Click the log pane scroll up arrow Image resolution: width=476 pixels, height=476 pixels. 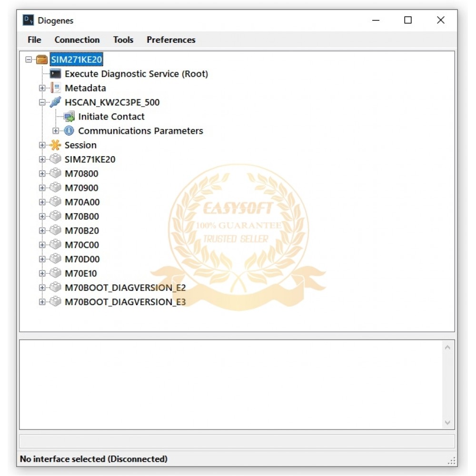[447, 347]
